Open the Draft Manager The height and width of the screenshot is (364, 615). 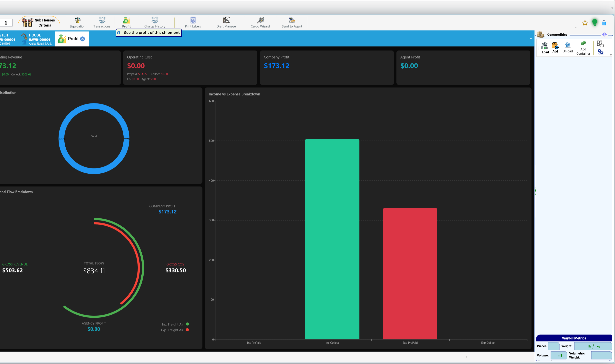227,23
